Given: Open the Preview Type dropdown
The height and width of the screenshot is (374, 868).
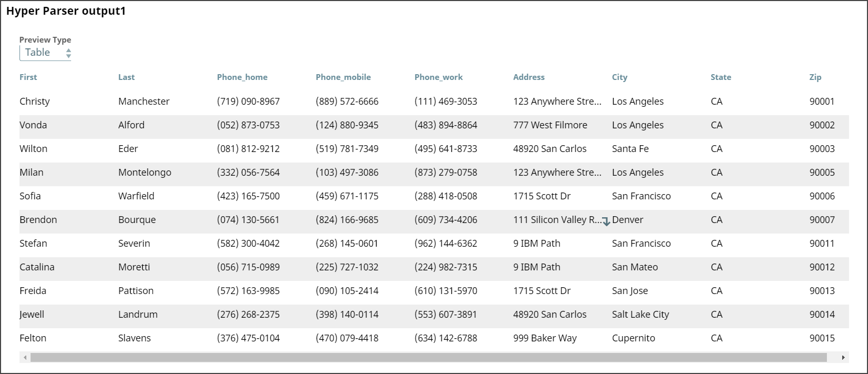Looking at the screenshot, I should [x=45, y=53].
